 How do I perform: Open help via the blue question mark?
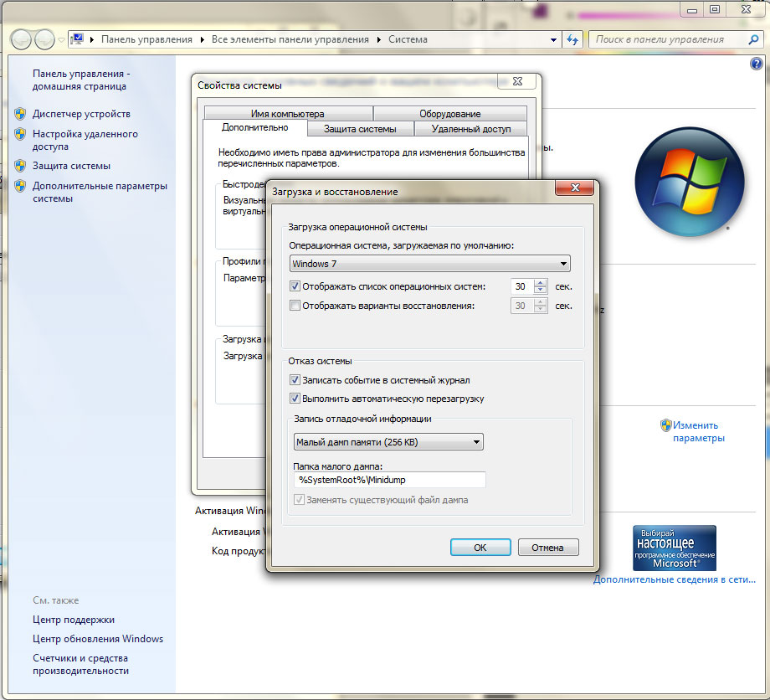757,64
